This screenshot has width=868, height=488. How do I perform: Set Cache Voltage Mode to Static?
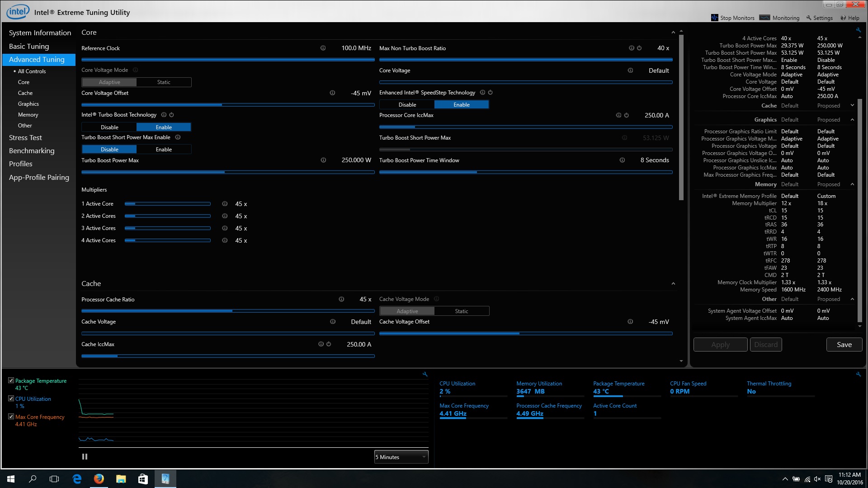pyautogui.click(x=462, y=311)
